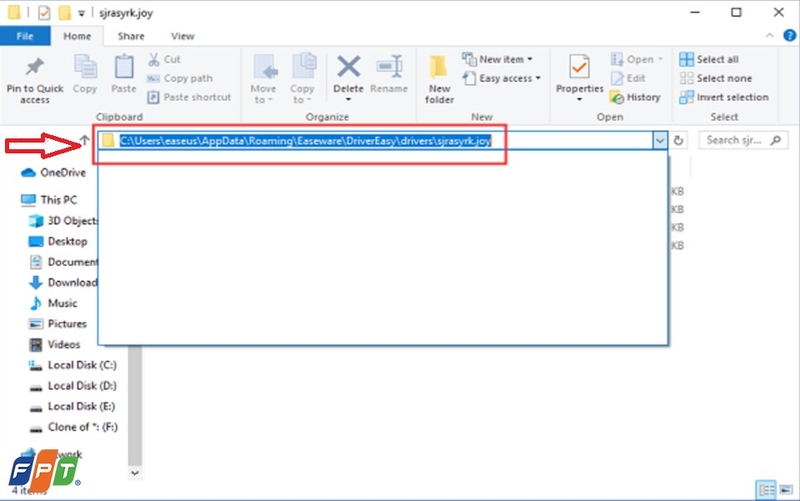The width and height of the screenshot is (800, 501).
Task: Open the Properties checkmark icon
Action: click(x=580, y=67)
